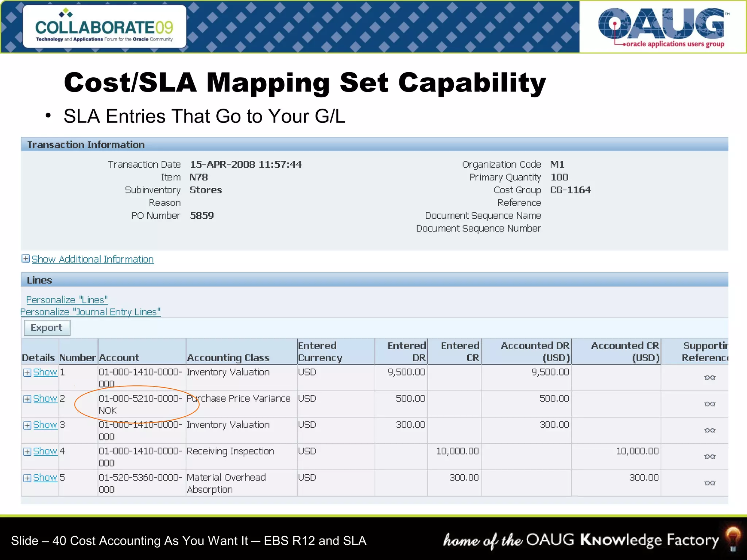Expand details plus icon for line 5
The width and height of the screenshot is (747, 560).
pos(27,478)
